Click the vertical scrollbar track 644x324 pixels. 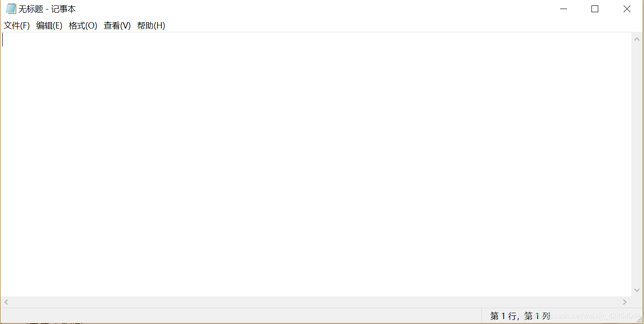(637, 165)
